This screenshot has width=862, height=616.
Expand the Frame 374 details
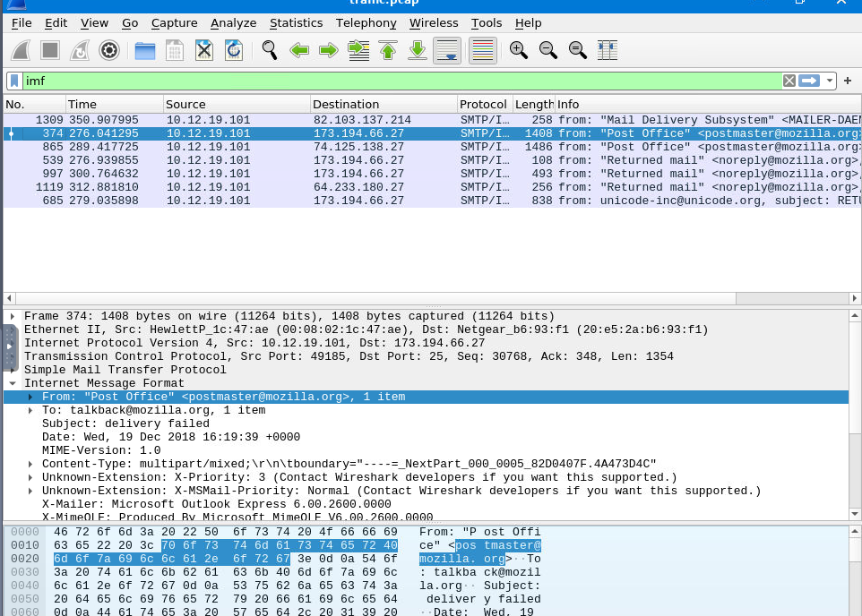(x=13, y=317)
